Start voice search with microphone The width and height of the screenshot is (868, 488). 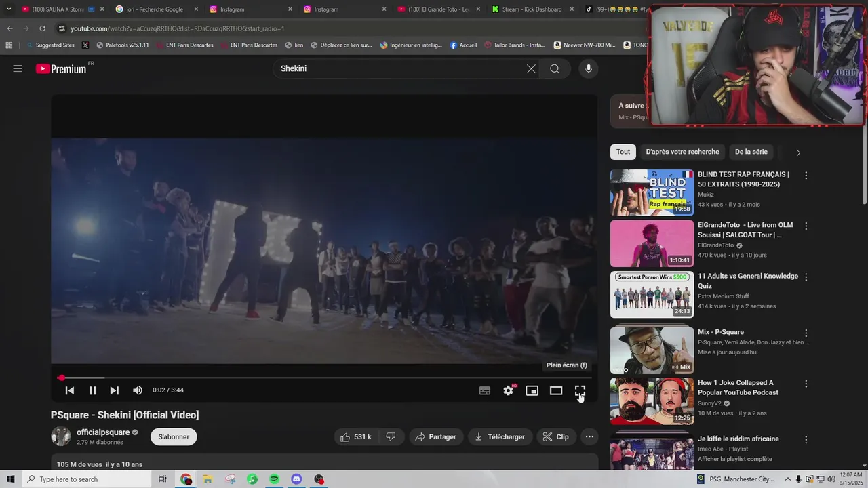coord(588,68)
